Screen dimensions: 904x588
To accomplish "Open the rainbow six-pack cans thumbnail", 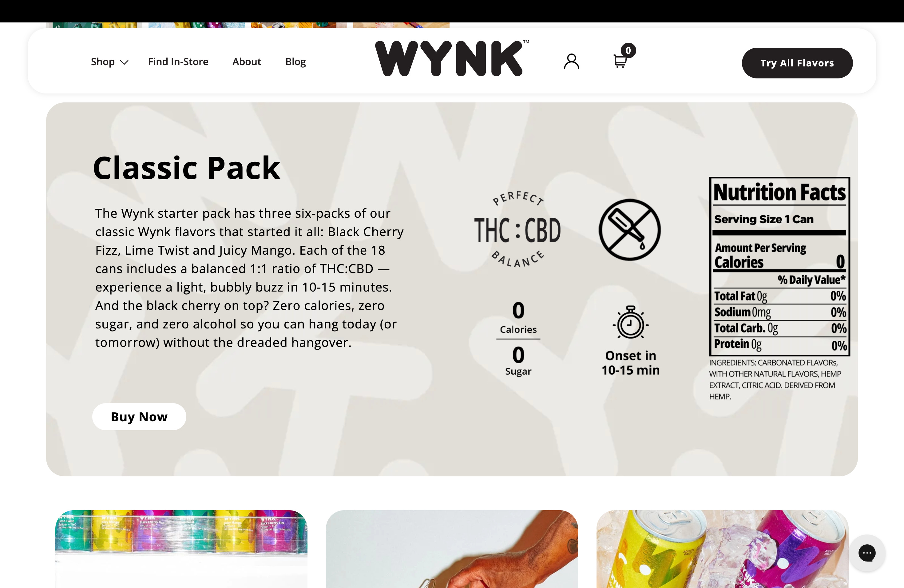I will pos(181,549).
